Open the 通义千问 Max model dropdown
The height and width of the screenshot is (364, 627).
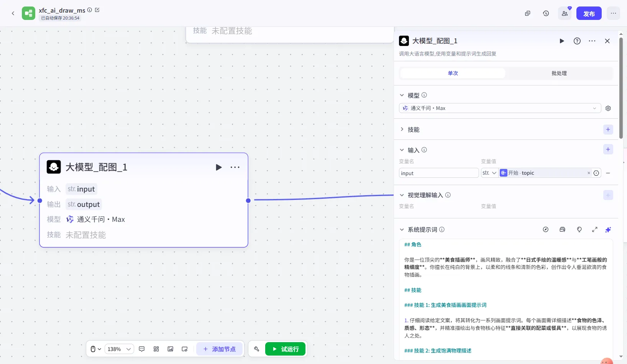pos(500,108)
